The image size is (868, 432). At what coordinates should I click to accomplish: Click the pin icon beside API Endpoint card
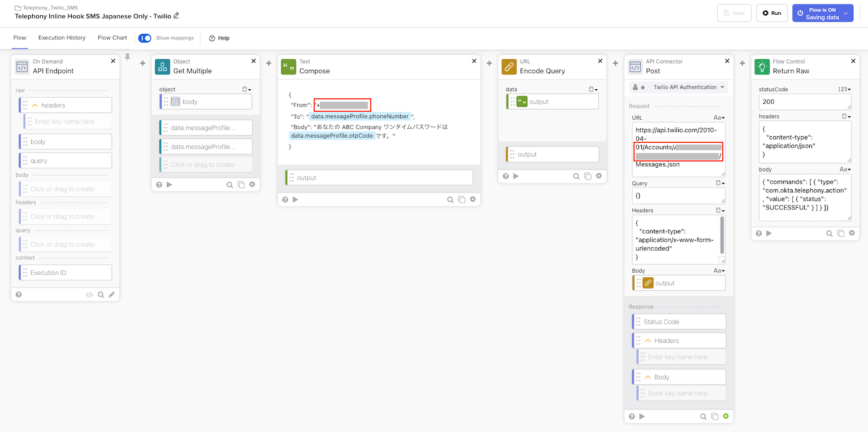click(x=128, y=57)
